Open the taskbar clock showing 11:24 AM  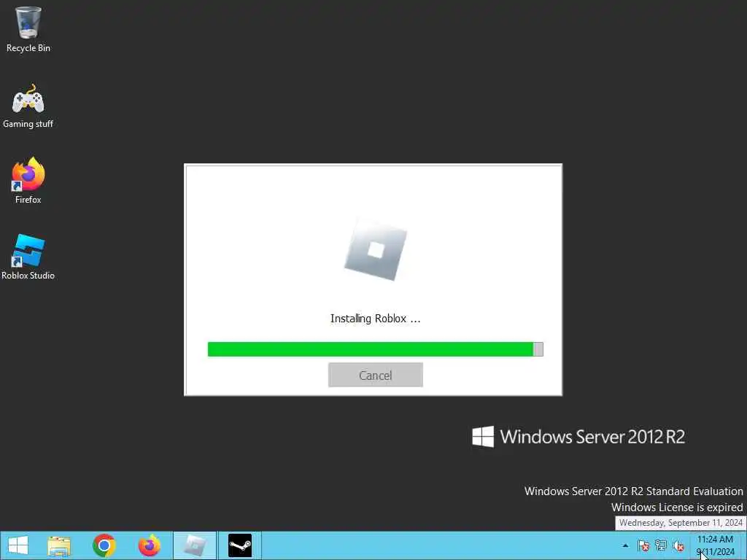(x=716, y=545)
